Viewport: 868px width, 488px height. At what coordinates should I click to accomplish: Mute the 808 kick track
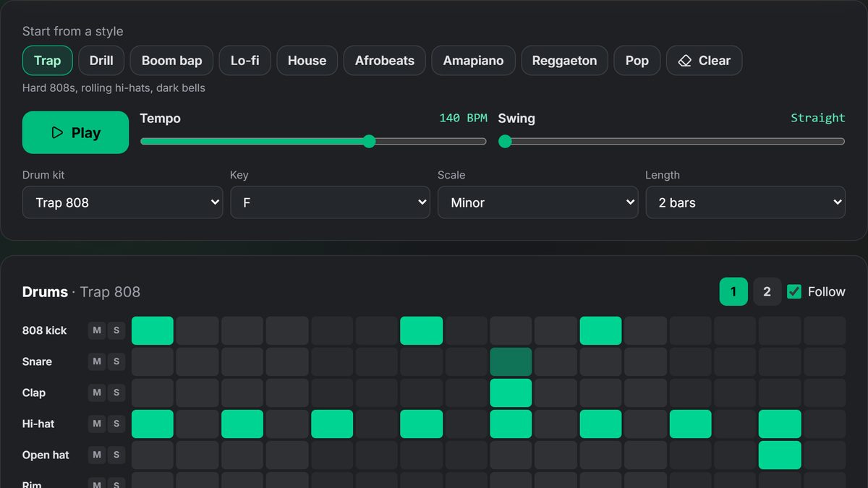tap(97, 330)
